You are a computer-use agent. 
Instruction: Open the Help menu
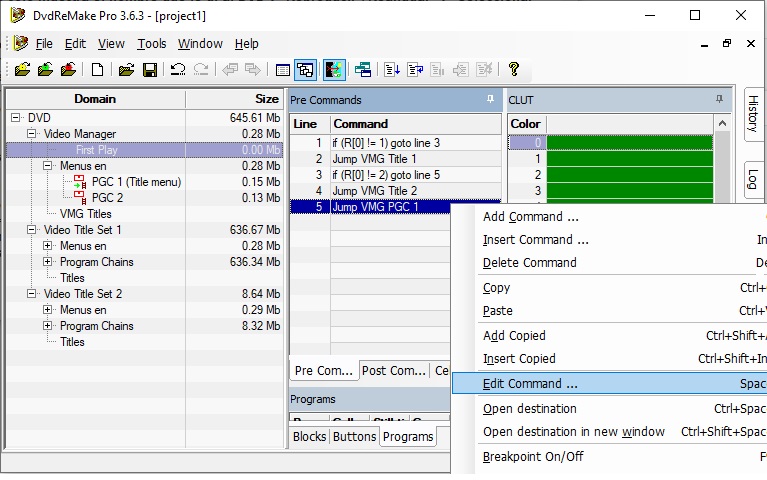click(x=247, y=44)
